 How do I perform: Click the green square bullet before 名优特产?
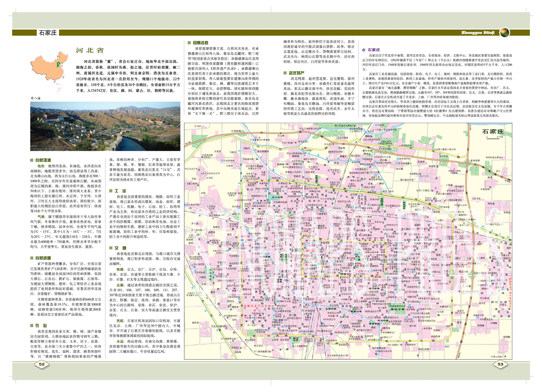click(x=285, y=73)
